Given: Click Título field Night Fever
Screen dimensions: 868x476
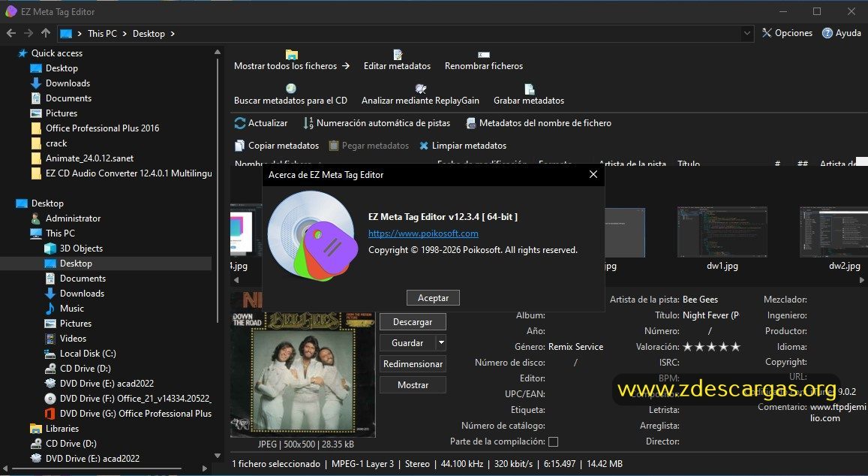Looking at the screenshot, I should tap(710, 315).
